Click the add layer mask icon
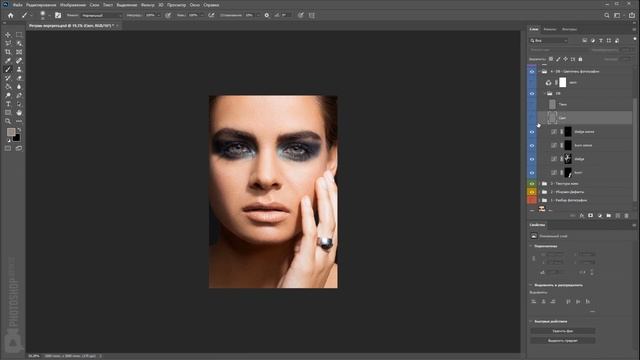Image resolution: width=640 pixels, height=360 pixels. 590,216
